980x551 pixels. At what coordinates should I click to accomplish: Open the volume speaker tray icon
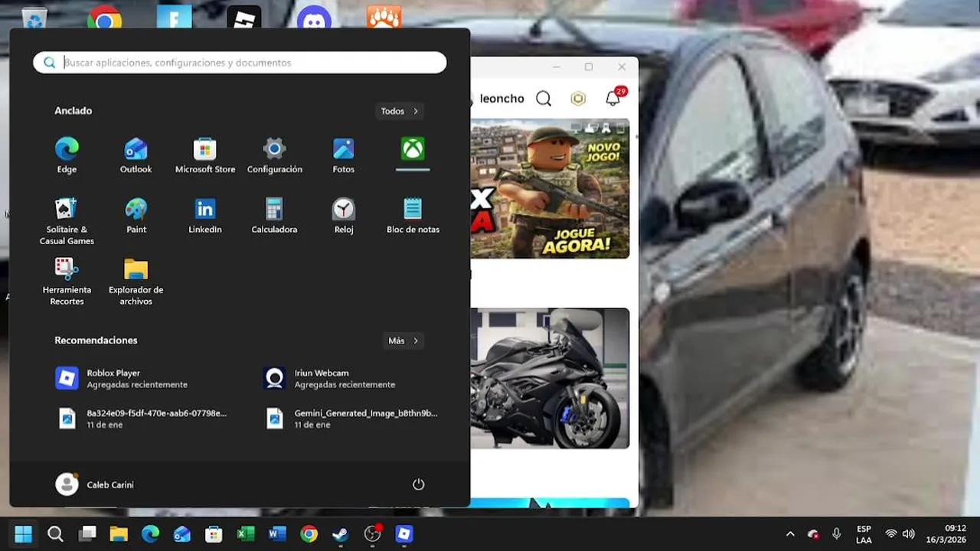point(909,534)
